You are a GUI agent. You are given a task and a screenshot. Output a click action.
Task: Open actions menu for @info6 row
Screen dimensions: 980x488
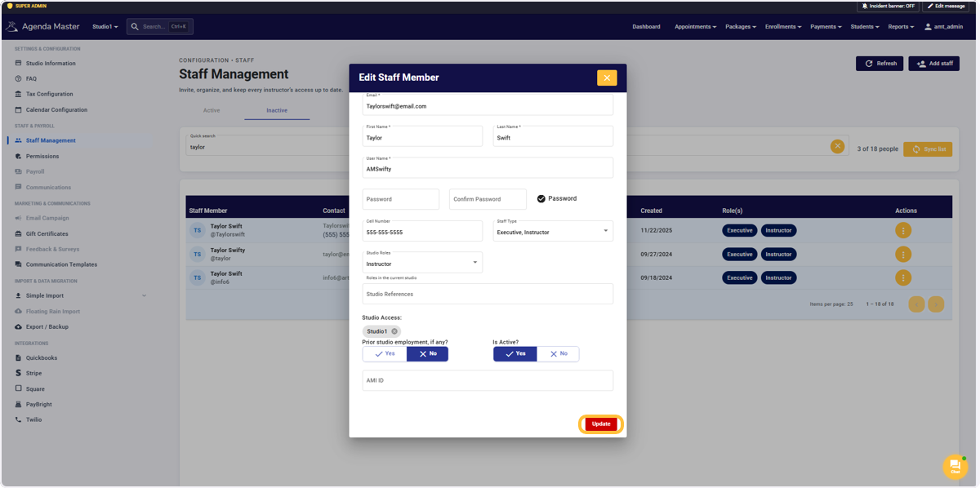pos(903,277)
